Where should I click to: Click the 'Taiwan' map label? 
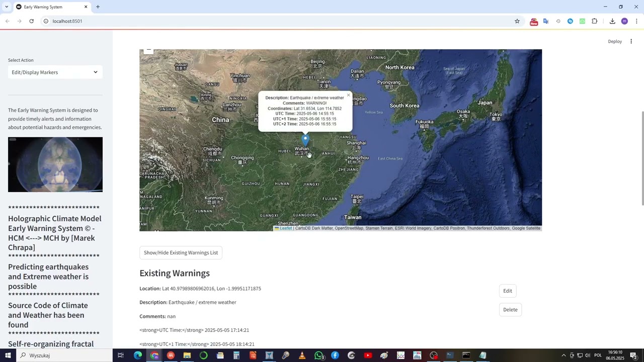pos(353,217)
